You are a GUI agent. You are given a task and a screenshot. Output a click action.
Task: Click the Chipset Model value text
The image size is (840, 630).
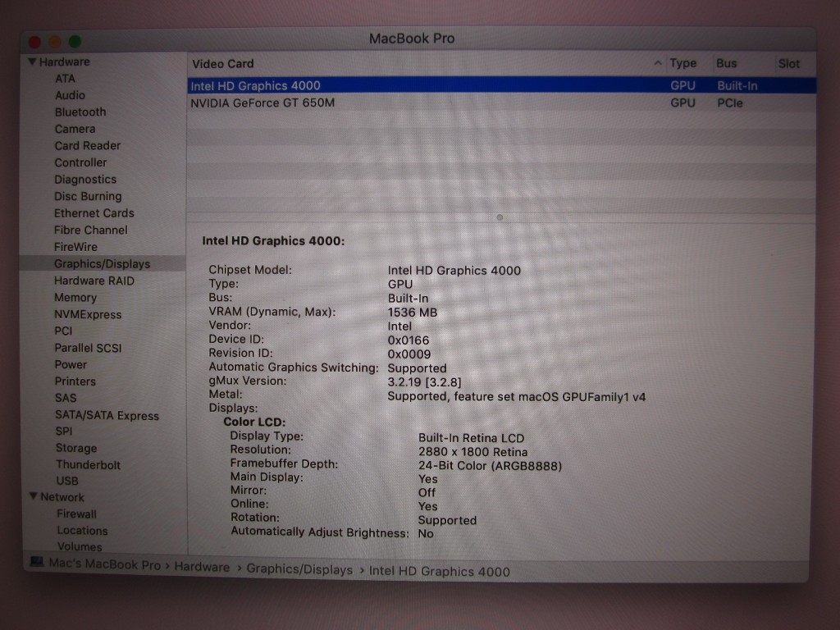coord(454,271)
